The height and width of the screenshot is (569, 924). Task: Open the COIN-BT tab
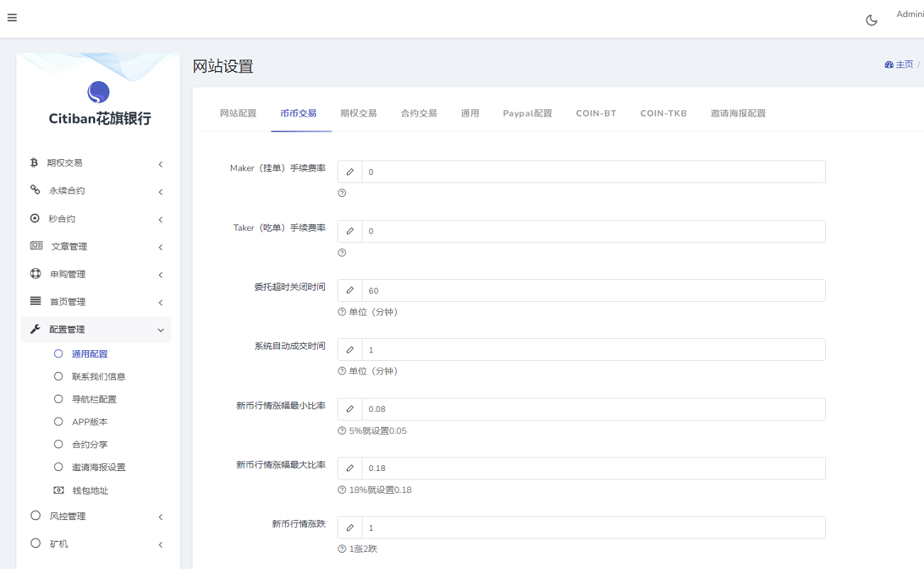596,113
